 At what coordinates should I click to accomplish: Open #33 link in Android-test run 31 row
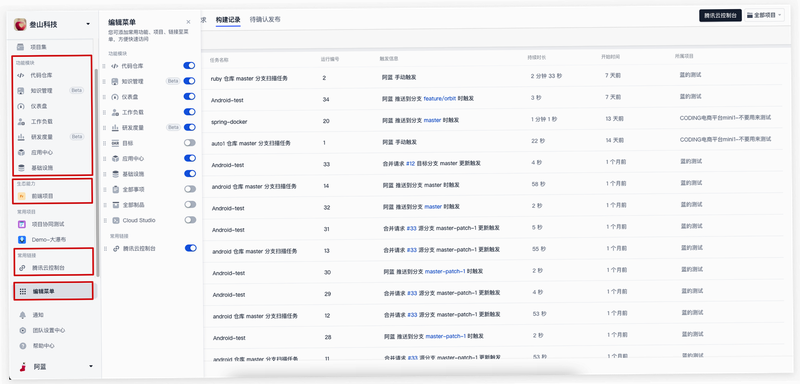412,228
